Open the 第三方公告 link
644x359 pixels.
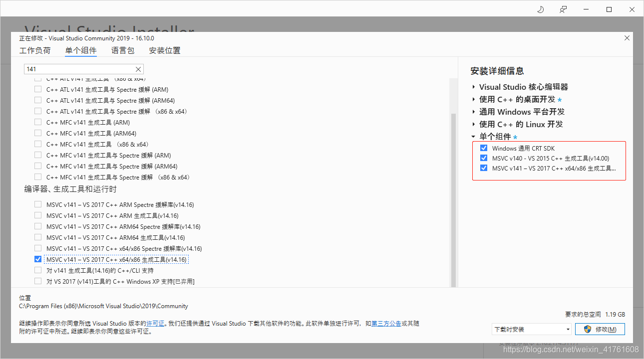coord(386,324)
